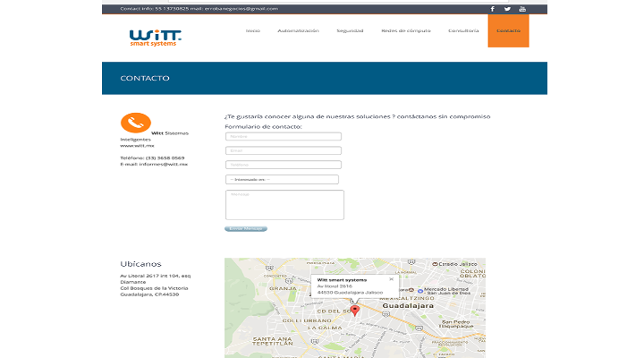This screenshot has width=644, height=358.
Task: Open the Automatización menu item
Action: (298, 30)
